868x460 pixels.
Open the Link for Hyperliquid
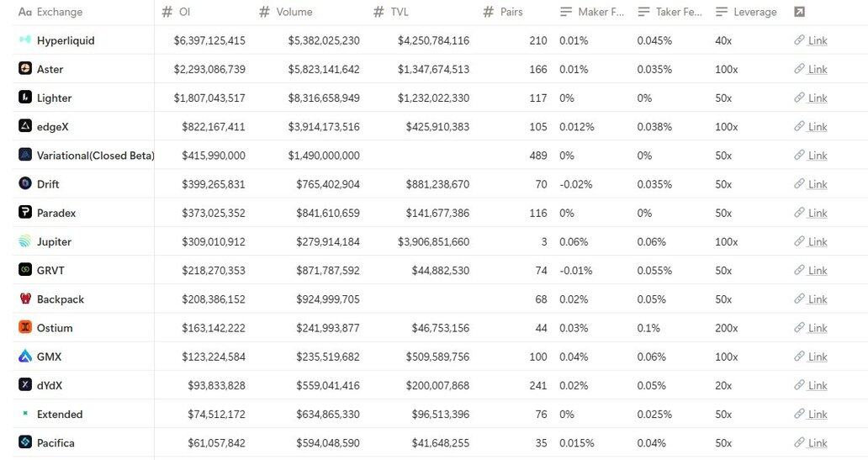(817, 40)
